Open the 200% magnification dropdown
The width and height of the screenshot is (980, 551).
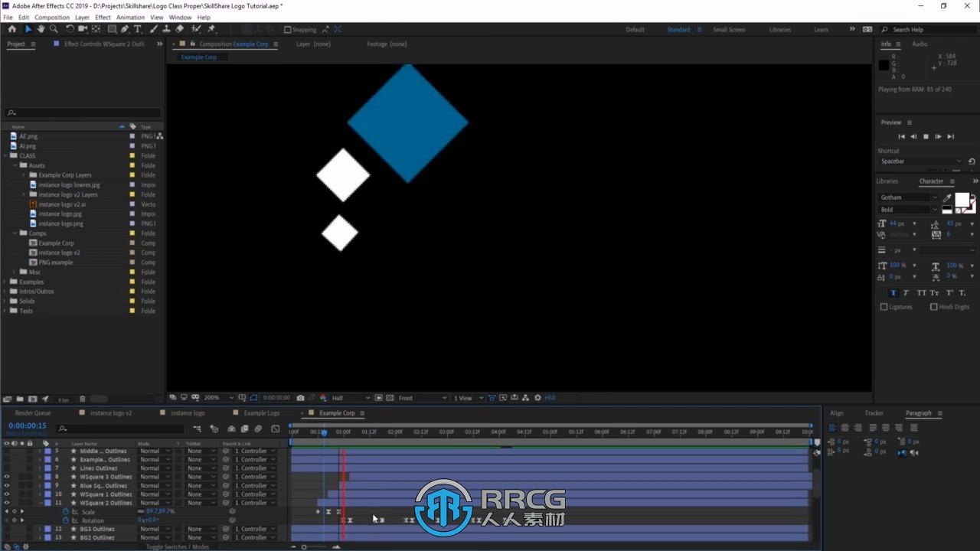[x=219, y=398]
